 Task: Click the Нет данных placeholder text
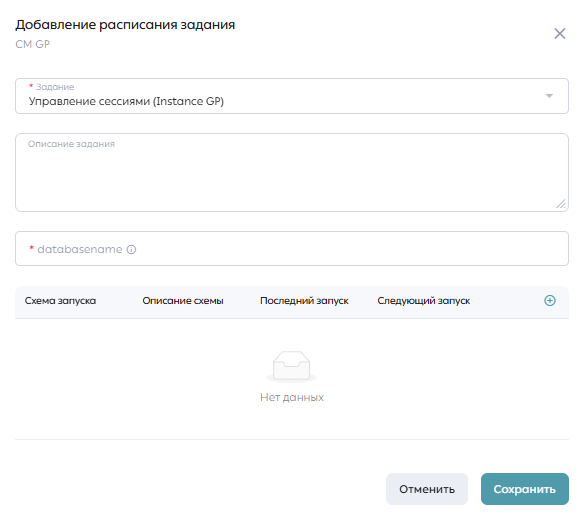coord(292,397)
